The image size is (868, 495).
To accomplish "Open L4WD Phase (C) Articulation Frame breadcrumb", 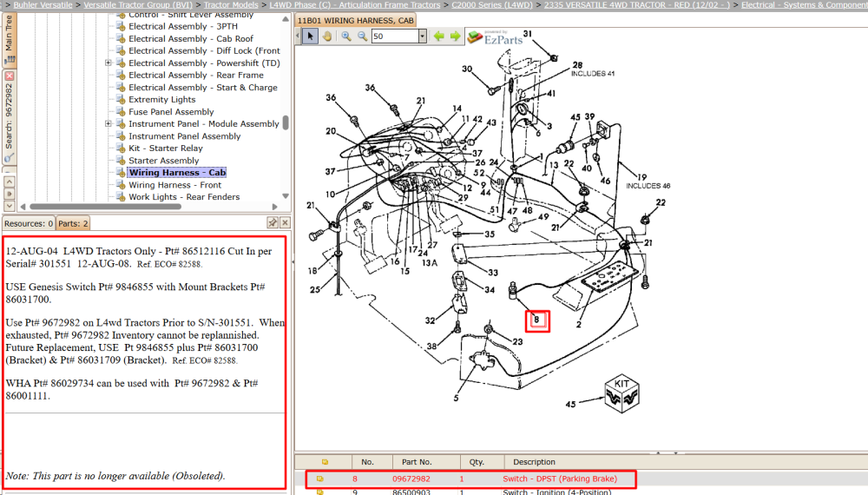I will point(355,4).
